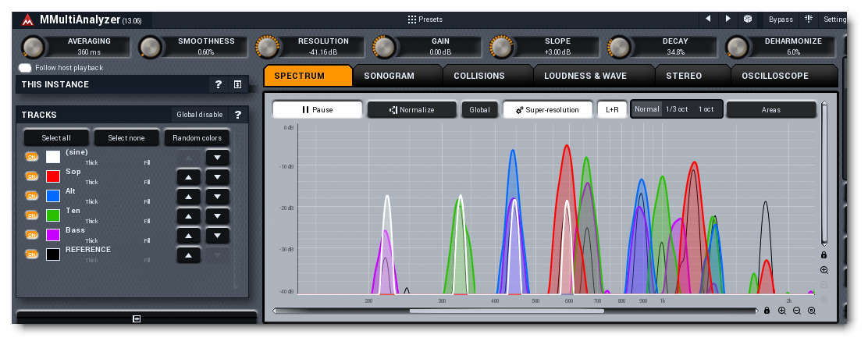This screenshot has height=345, width=868.
Task: Lock the vertical zoom of spectrum
Action: tap(824, 255)
